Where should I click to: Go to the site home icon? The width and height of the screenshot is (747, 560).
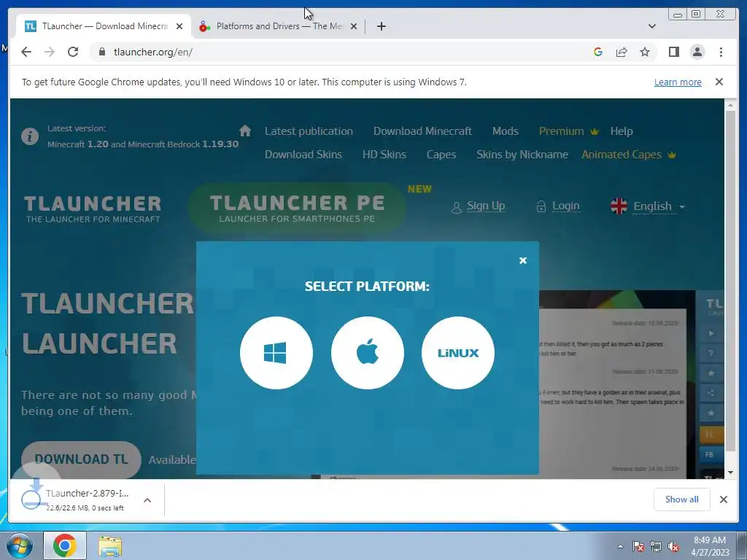[245, 131]
